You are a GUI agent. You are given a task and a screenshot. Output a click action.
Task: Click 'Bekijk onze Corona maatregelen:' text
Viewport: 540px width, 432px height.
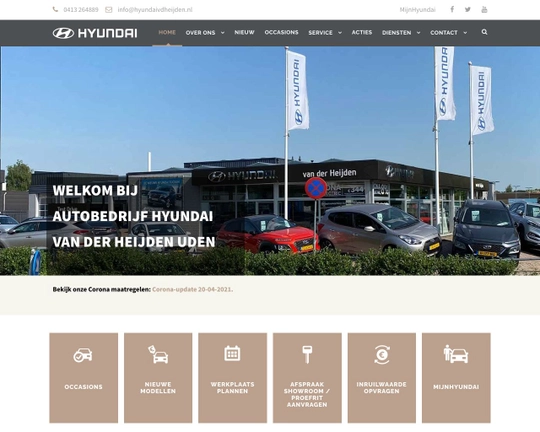click(x=102, y=289)
